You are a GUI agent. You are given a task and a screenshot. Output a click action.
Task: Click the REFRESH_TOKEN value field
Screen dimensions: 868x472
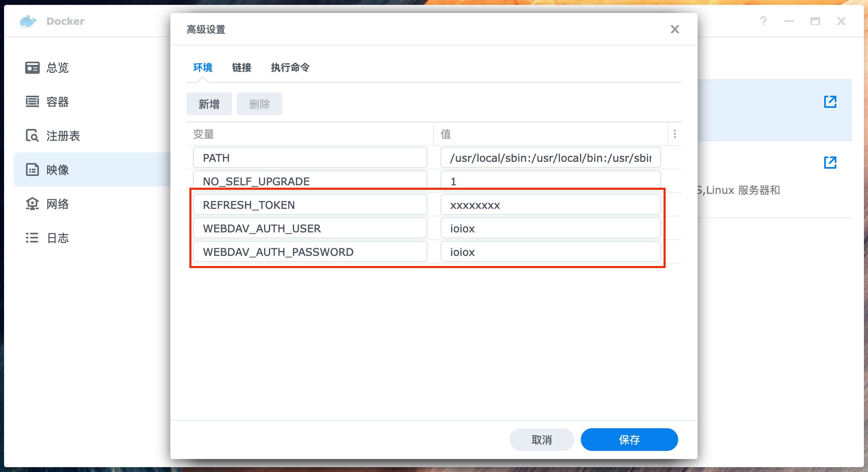(x=550, y=205)
